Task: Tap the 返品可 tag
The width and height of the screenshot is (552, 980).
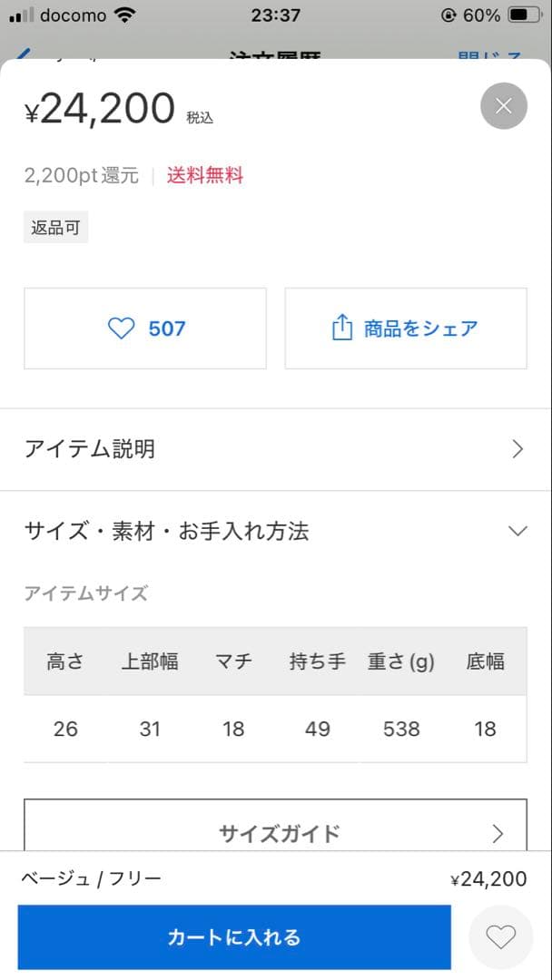Action: (55, 226)
